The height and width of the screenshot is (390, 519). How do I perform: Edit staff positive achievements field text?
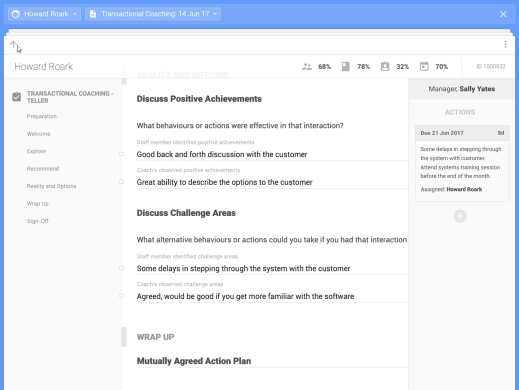tap(272, 154)
